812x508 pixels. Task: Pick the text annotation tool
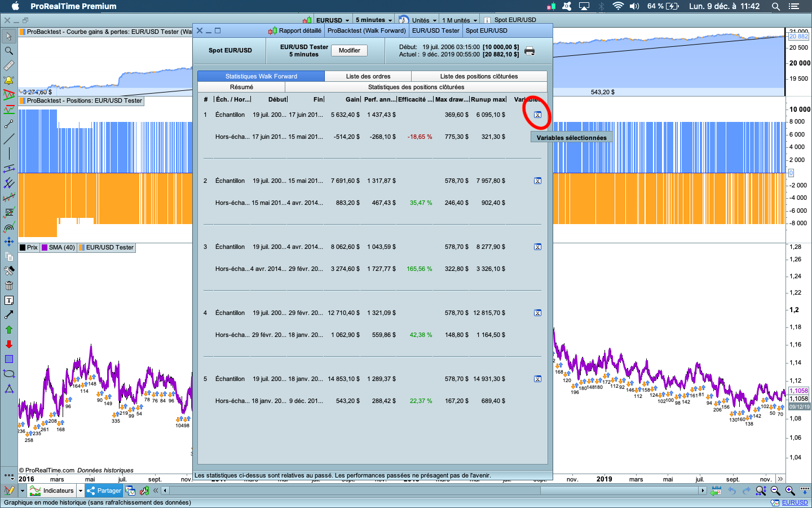tap(9, 300)
